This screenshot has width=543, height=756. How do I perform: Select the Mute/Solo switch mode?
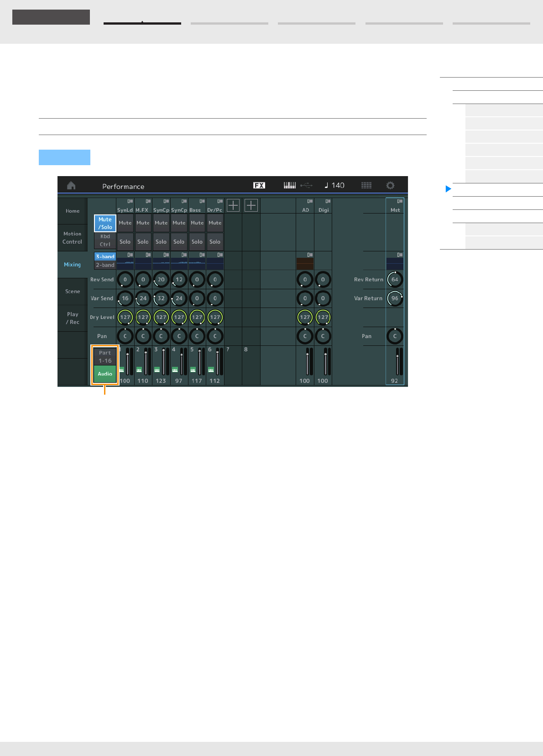click(105, 223)
